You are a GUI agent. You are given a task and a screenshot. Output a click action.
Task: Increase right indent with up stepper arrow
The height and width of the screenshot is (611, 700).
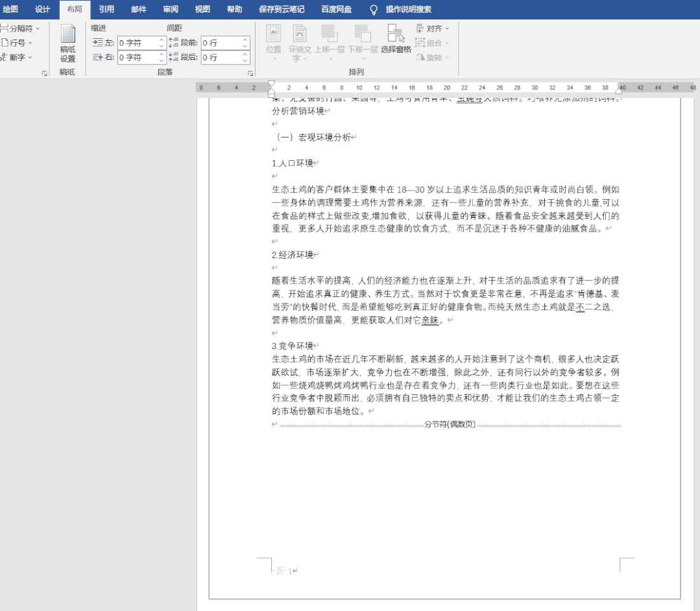coord(162,54)
